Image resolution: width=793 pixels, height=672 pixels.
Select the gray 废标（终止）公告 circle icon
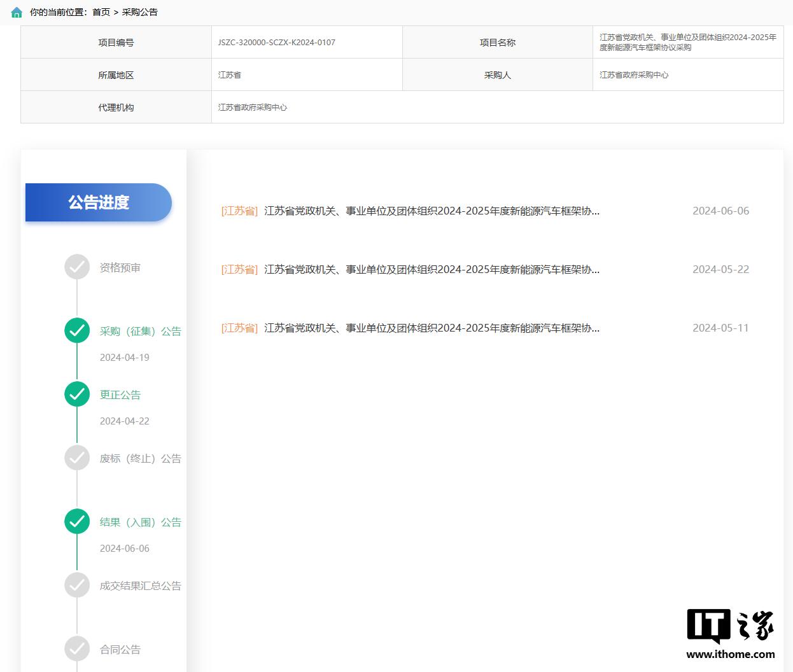pos(77,458)
